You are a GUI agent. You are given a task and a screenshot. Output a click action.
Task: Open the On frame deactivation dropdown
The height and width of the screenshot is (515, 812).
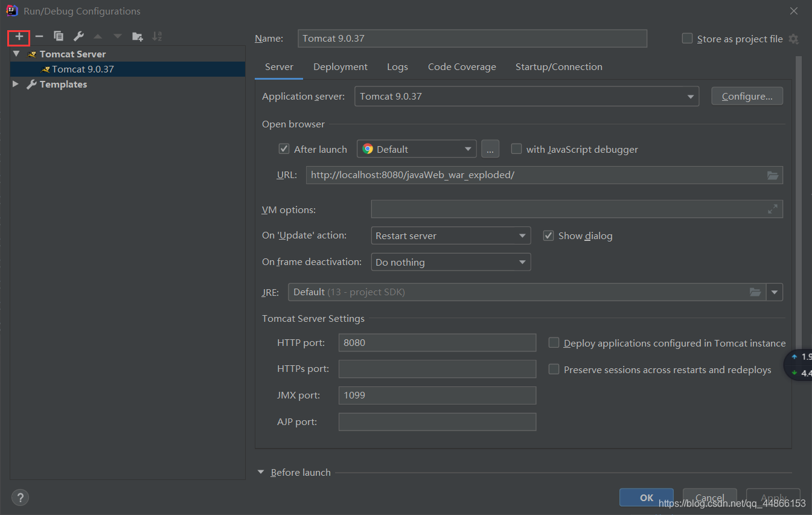click(x=450, y=262)
